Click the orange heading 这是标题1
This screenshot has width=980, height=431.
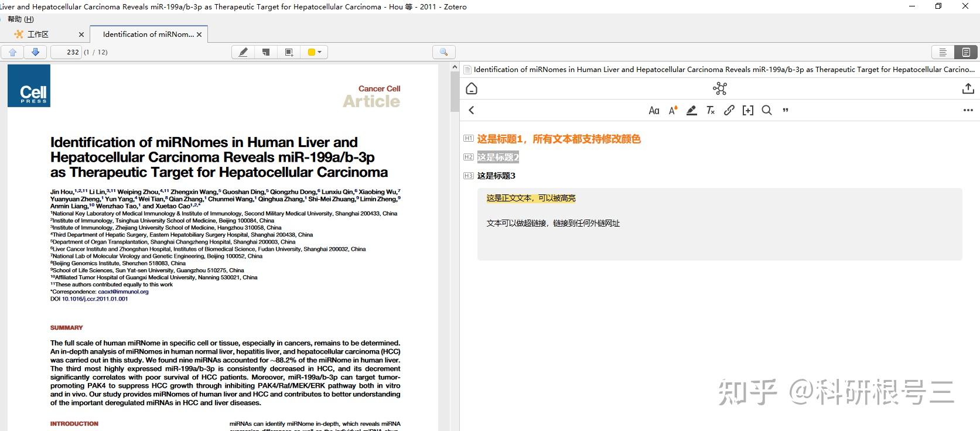pyautogui.click(x=559, y=139)
